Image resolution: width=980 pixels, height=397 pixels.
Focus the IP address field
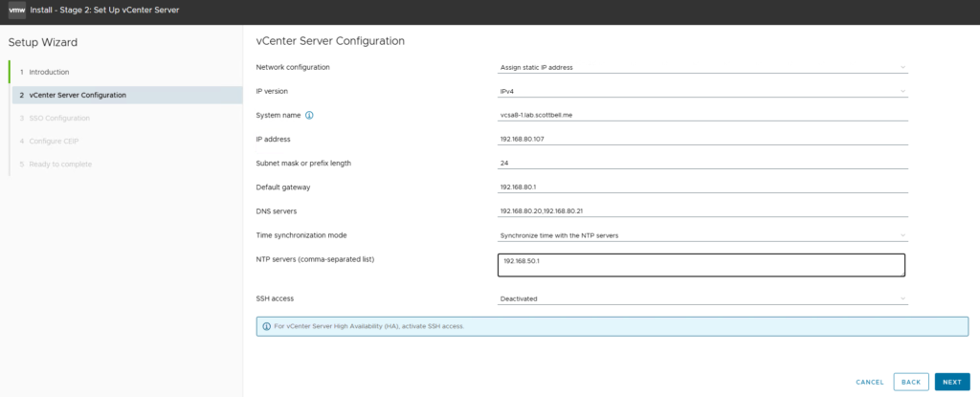[702, 139]
